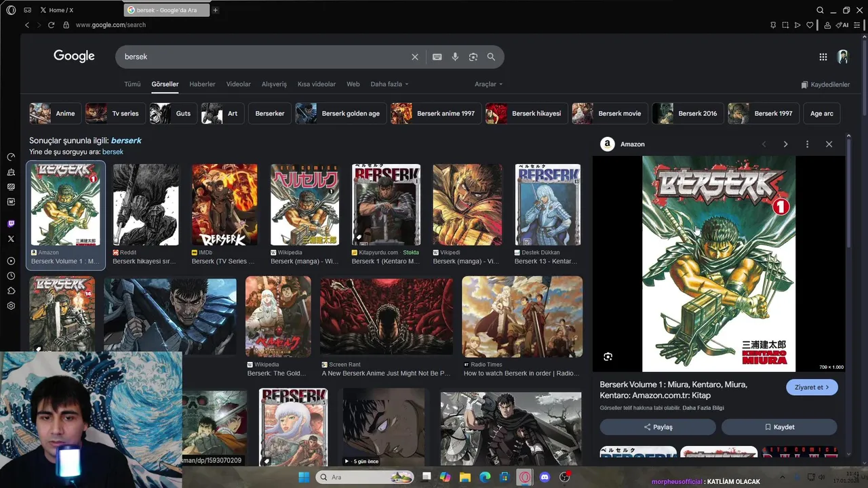Reload the Google search page
Image resolution: width=868 pixels, height=488 pixels.
pyautogui.click(x=51, y=25)
